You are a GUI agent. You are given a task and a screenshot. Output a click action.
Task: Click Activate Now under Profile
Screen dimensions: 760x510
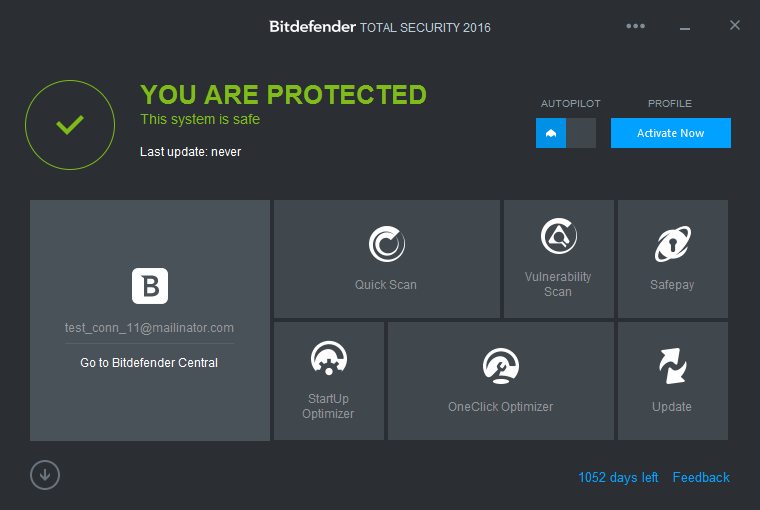670,133
